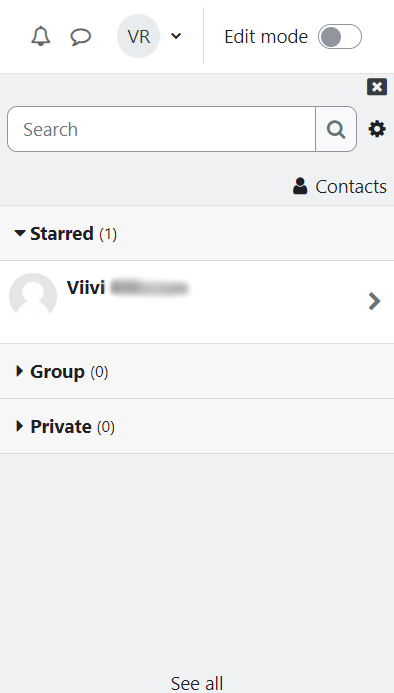The width and height of the screenshot is (394, 693).
Task: Expand the Private conversations section
Action: [197, 426]
